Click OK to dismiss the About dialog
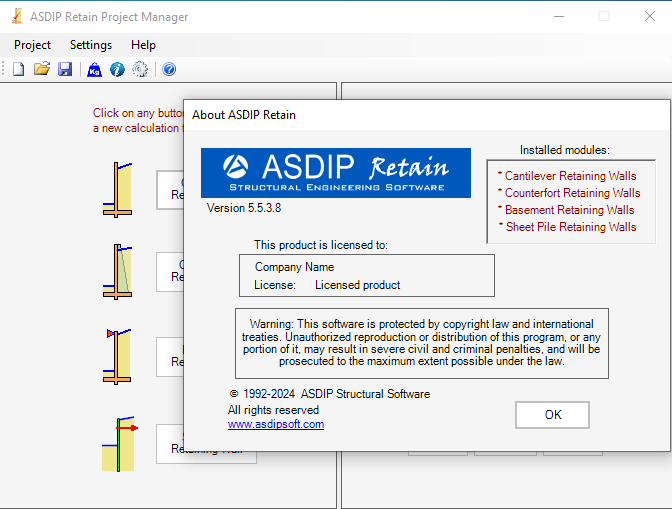 tap(552, 415)
